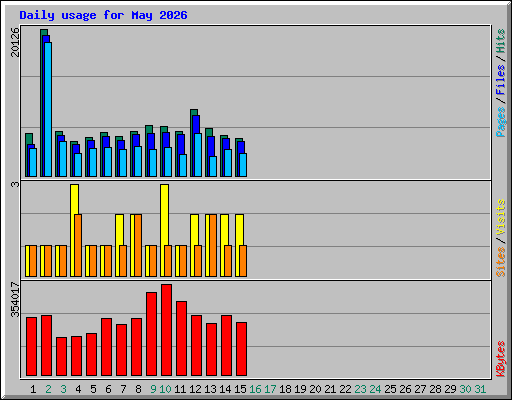Click the red KBytes bar for day 9

click(152, 334)
